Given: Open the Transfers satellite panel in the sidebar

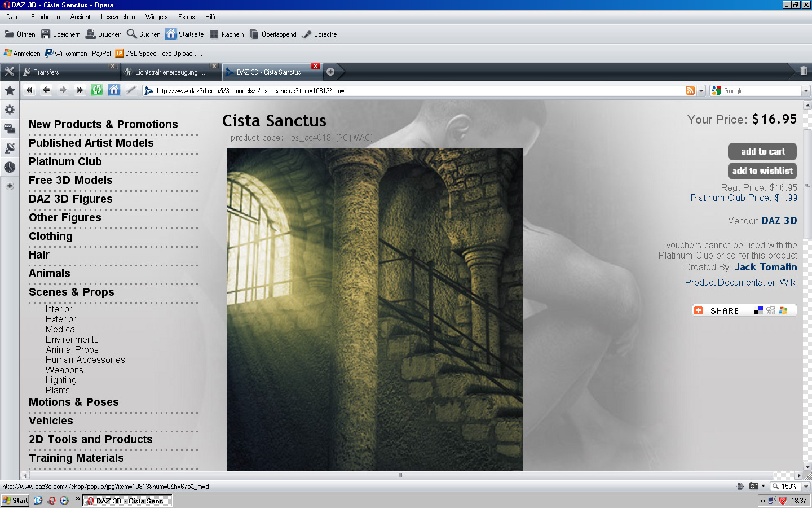Looking at the screenshot, I should click(x=10, y=148).
